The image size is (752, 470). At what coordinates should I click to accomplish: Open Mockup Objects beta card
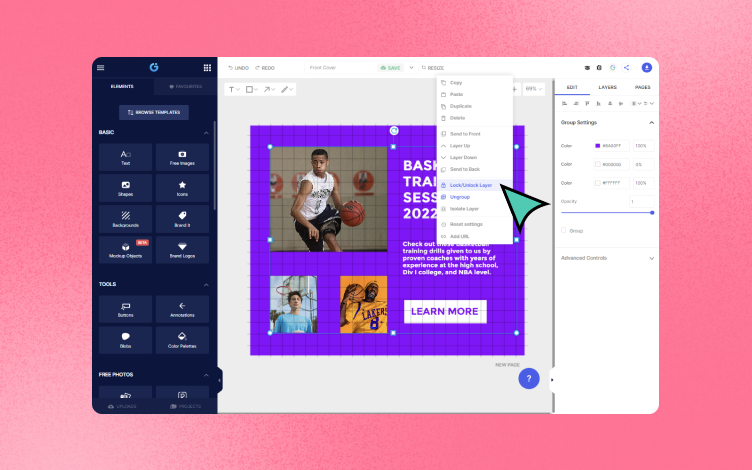126,249
